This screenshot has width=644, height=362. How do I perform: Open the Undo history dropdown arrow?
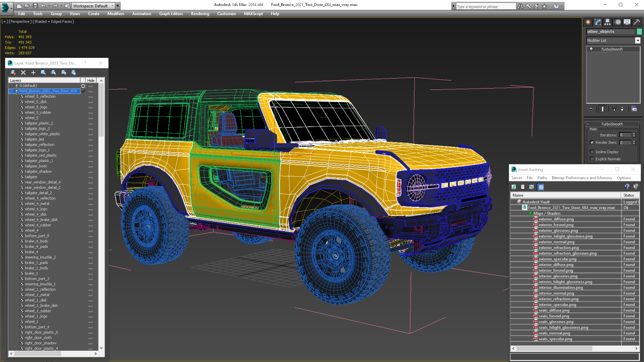[49, 6]
